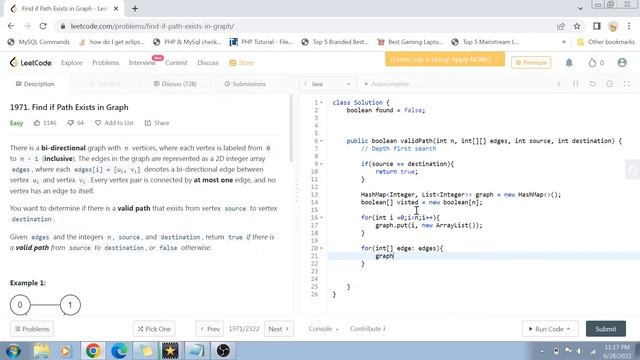The height and width of the screenshot is (360, 640).
Task: Submit the solution
Action: (x=606, y=329)
